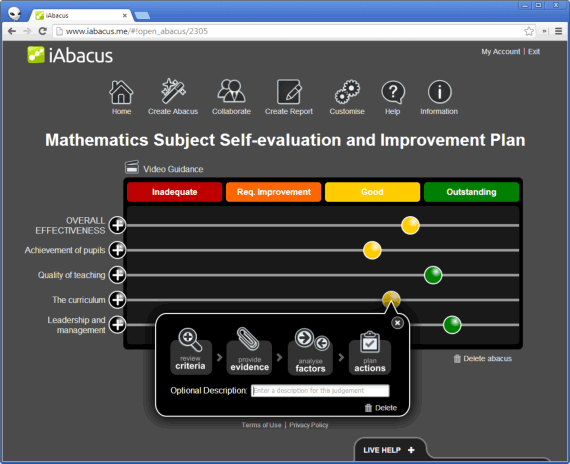Click the page title heading
570x464 pixels.
[285, 140]
